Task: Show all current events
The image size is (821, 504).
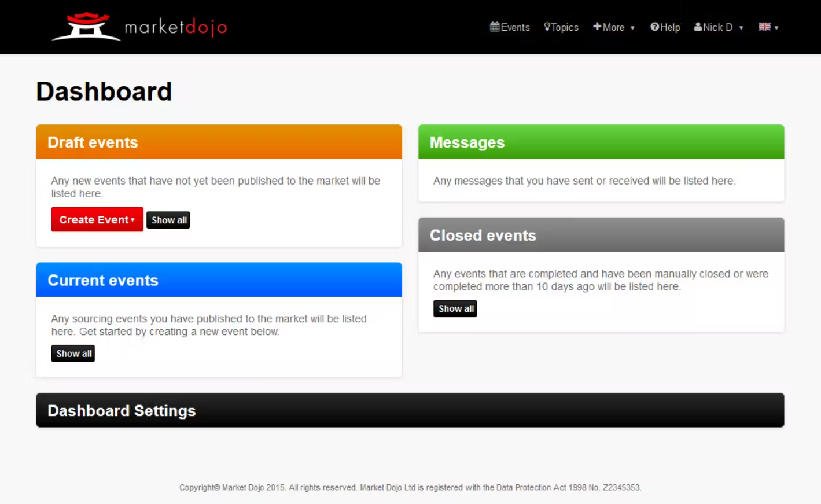Action: tap(73, 354)
